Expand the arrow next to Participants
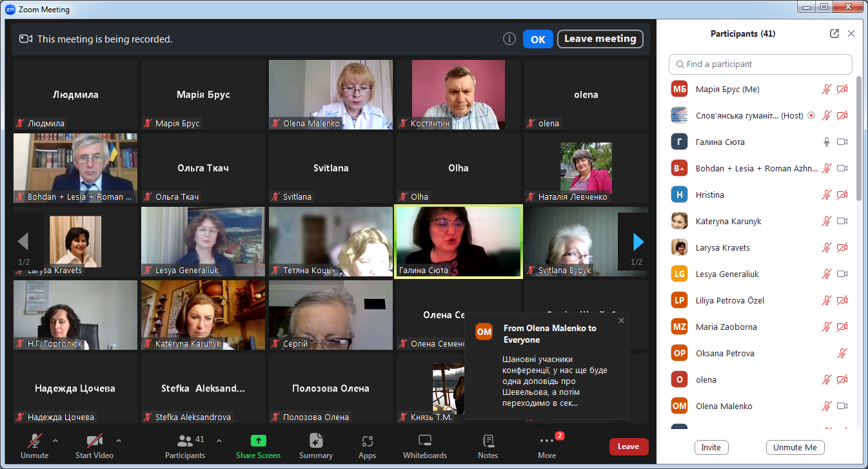868x469 pixels. click(219, 441)
